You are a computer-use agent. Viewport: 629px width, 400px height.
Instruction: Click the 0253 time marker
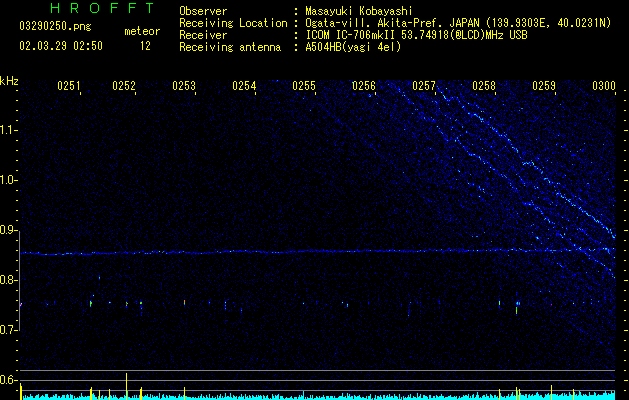[184, 86]
